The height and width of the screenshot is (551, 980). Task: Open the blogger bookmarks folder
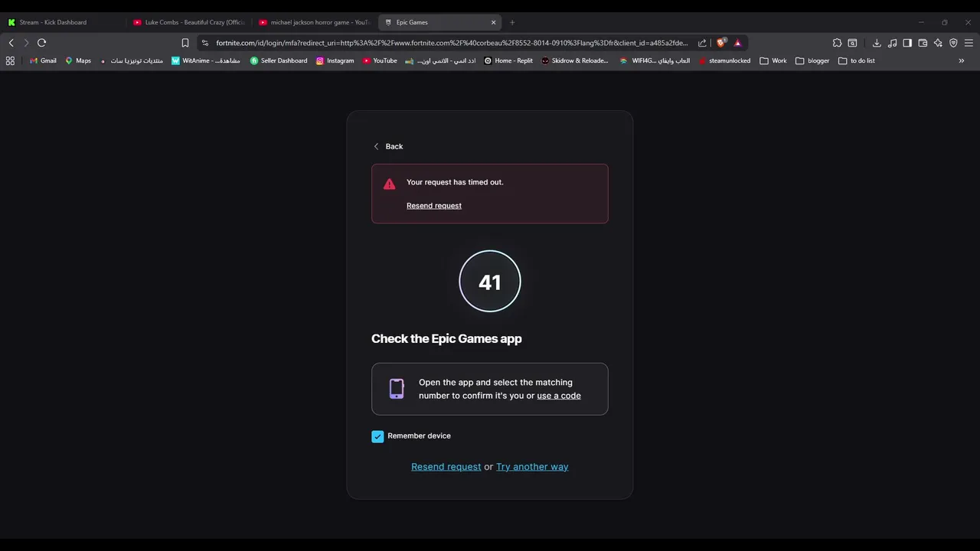click(812, 60)
